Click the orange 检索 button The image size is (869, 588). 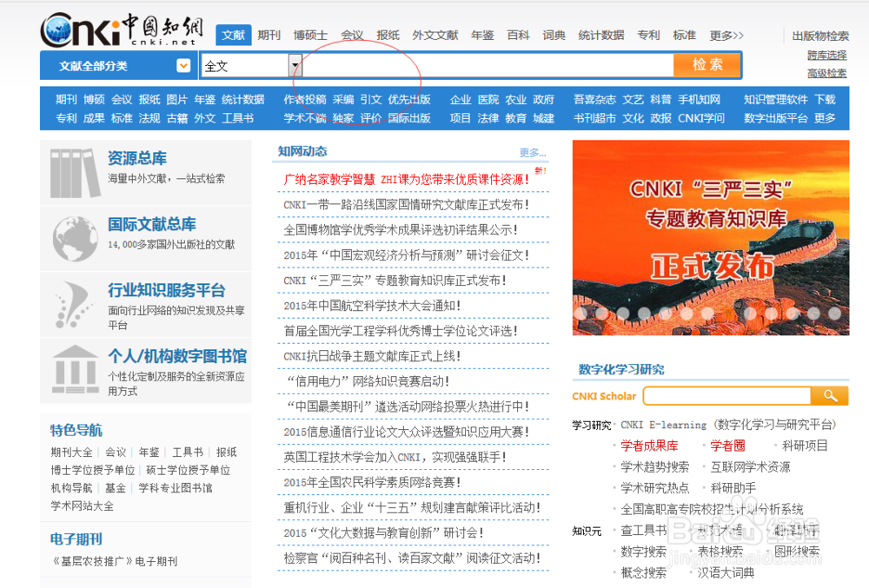click(707, 65)
